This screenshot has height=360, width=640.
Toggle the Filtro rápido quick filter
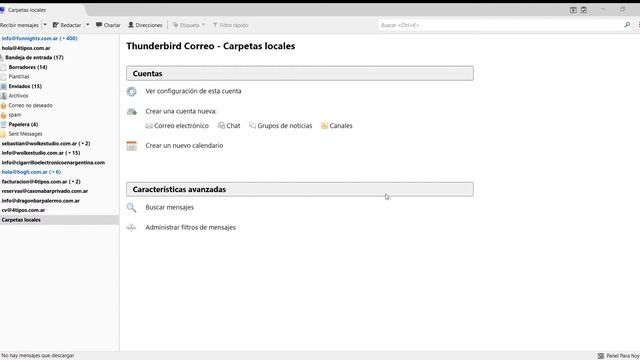[231, 25]
